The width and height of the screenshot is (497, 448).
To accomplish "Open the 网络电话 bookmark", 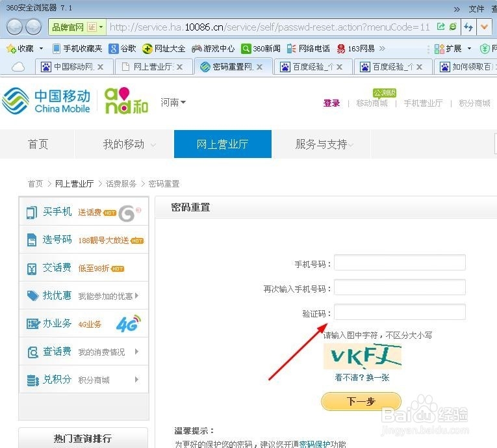I will coord(308,49).
